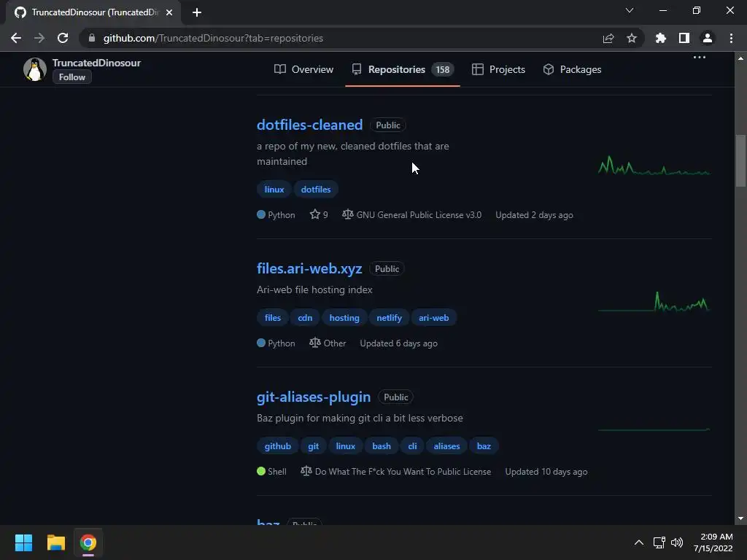The height and width of the screenshot is (560, 747).
Task: Click the Other license text
Action: [335, 343]
